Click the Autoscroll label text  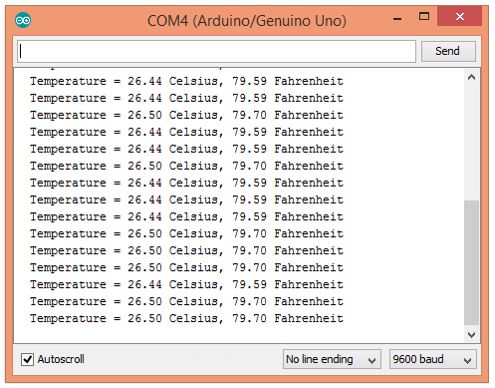coord(61,359)
